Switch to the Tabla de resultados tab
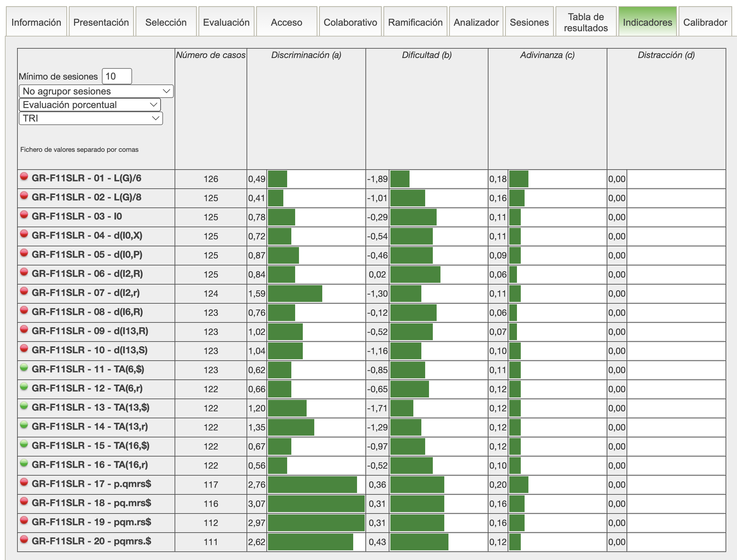Screen dimensions: 737x560 coord(585,22)
